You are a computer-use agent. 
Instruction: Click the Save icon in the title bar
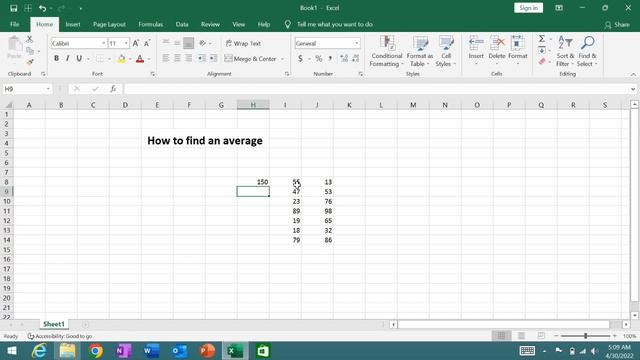(x=13, y=8)
